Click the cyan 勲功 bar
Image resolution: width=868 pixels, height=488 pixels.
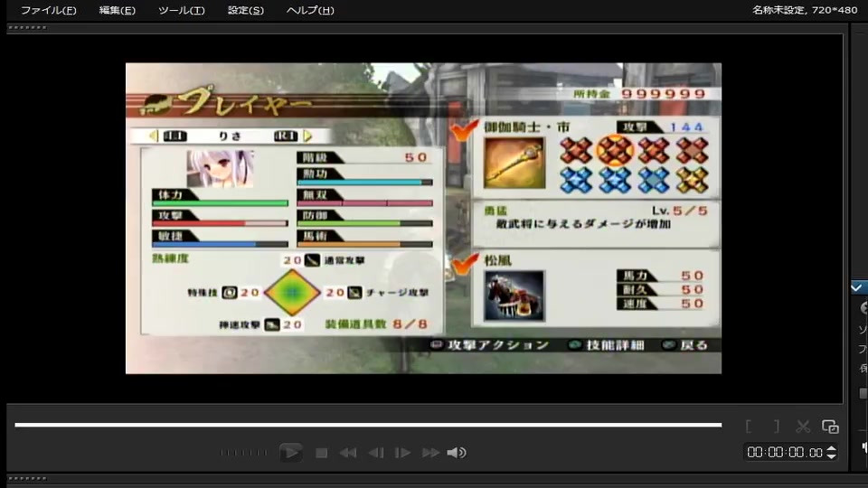(x=364, y=182)
